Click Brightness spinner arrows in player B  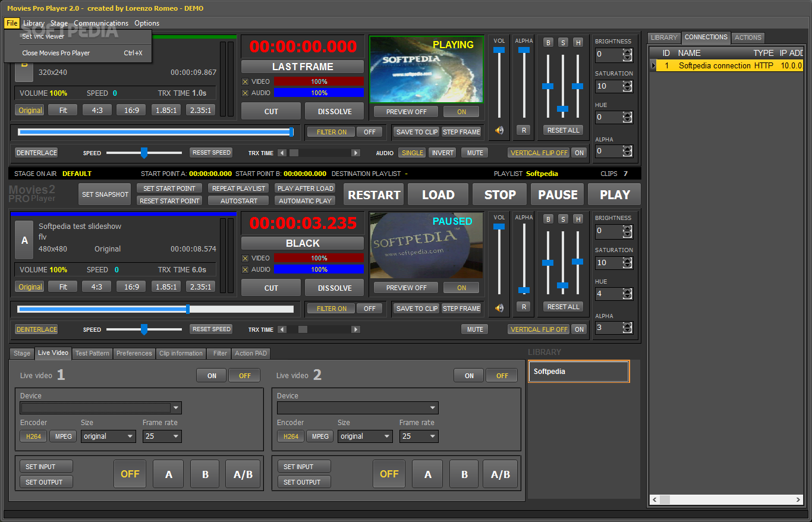click(x=627, y=54)
